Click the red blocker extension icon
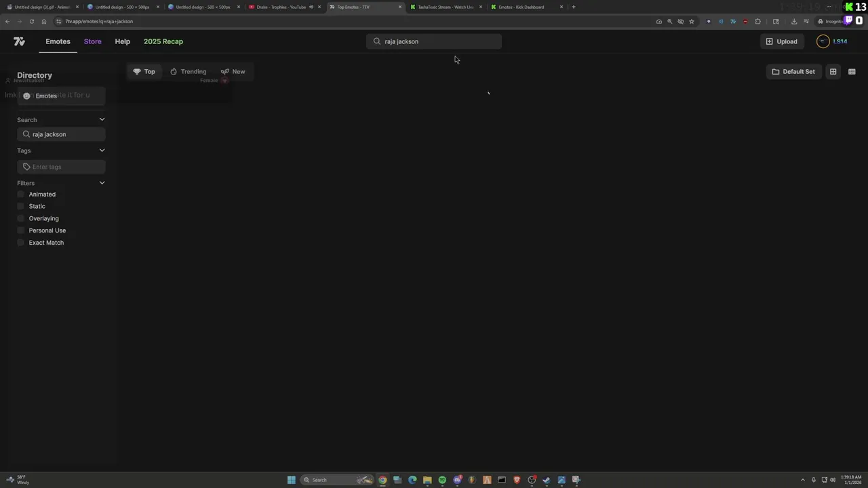868x488 pixels. 745,21
